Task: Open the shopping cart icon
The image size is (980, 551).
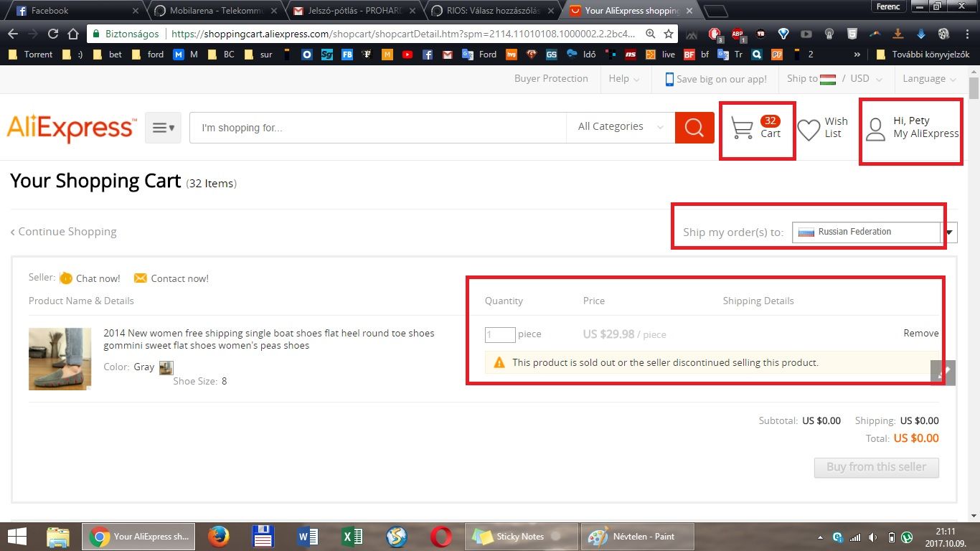Action: pyautogui.click(x=742, y=128)
